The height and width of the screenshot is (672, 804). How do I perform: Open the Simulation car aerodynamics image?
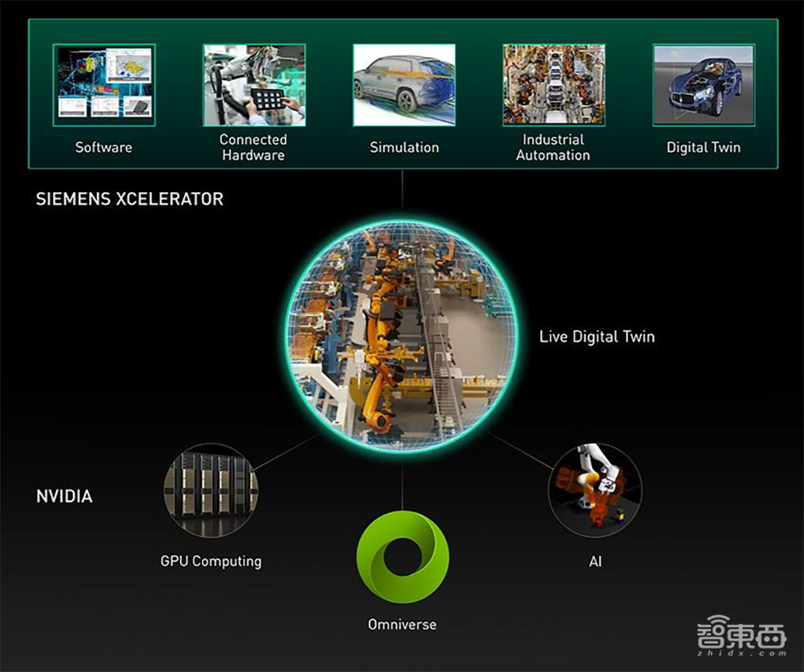(x=404, y=85)
